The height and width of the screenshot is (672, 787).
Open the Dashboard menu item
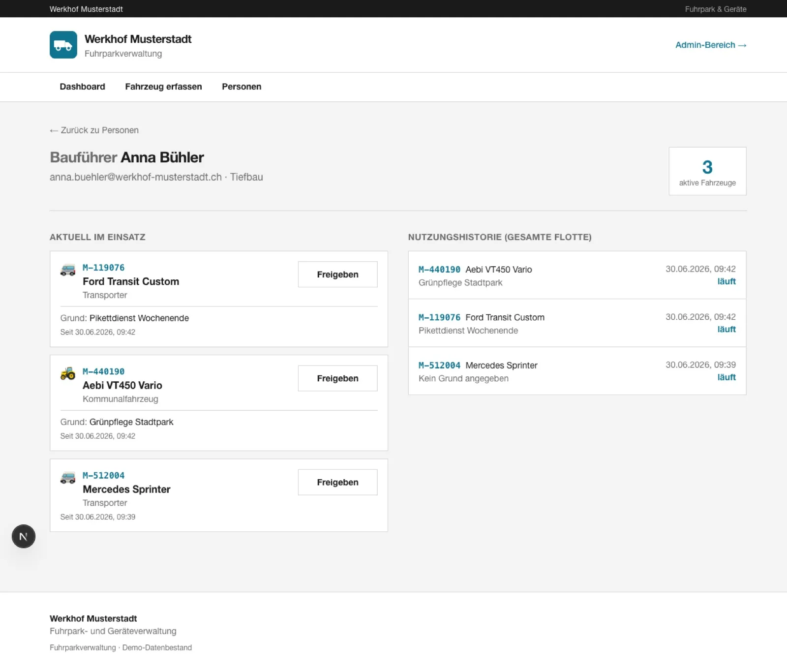[x=82, y=87]
